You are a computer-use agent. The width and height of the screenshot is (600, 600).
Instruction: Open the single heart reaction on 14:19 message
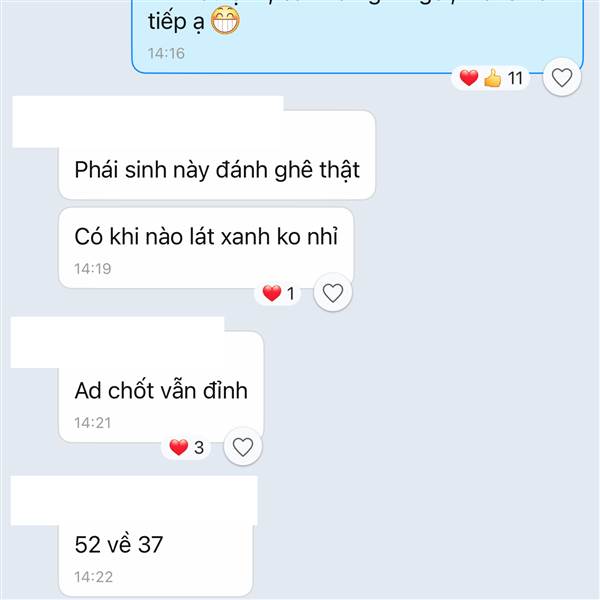coord(278,293)
